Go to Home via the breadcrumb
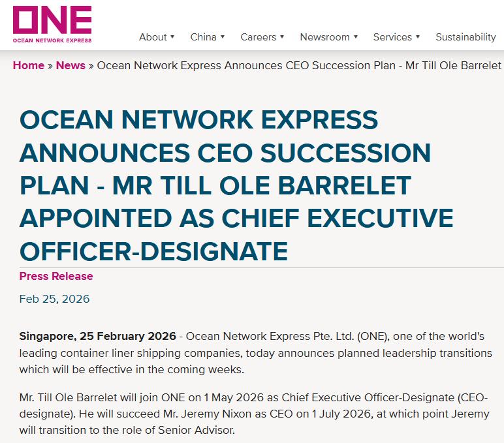504x443 pixels. (x=29, y=65)
